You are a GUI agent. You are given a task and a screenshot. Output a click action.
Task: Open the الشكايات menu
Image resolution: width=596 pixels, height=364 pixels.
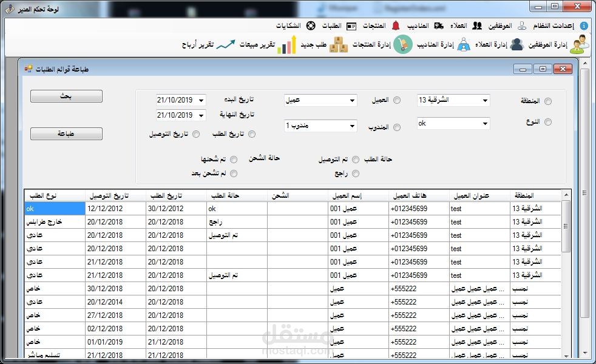tap(288, 25)
